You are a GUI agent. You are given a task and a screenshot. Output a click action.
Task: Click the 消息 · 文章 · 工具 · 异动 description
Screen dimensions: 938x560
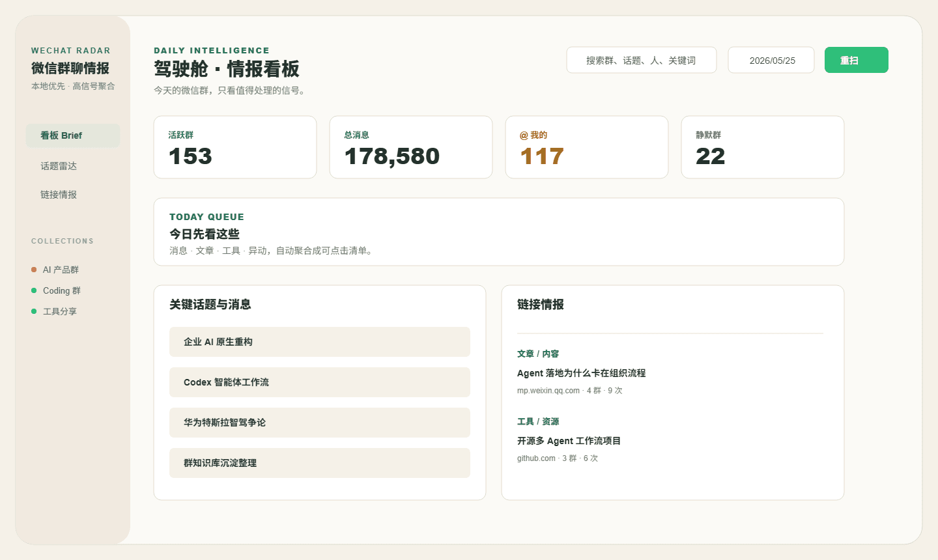click(x=272, y=251)
